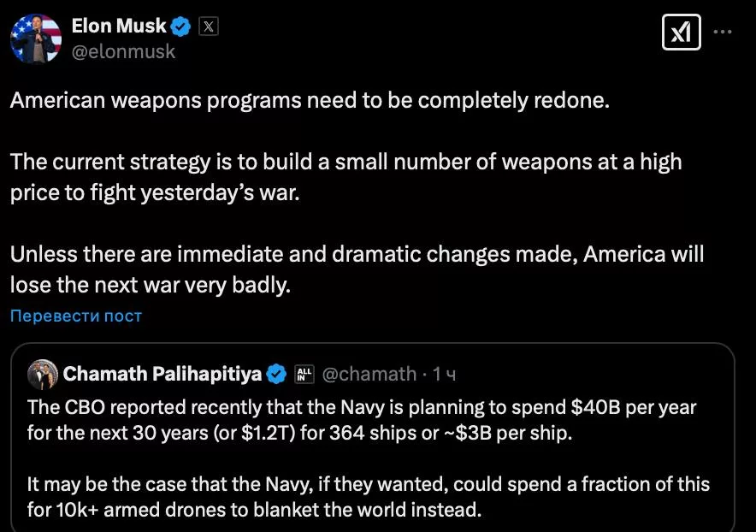Click the Перевести пост translate link
Viewport: 756px width, 532px height.
tap(76, 316)
